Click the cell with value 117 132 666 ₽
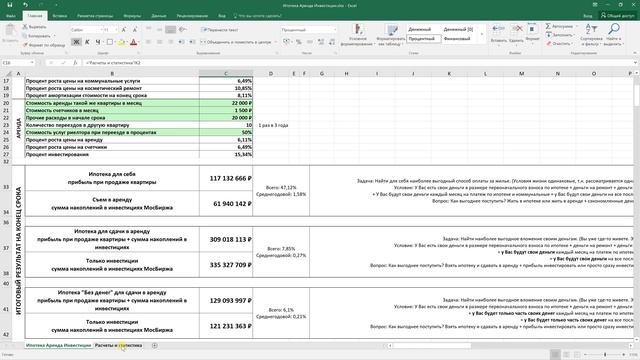This screenshot has height=360, width=640. click(x=226, y=178)
